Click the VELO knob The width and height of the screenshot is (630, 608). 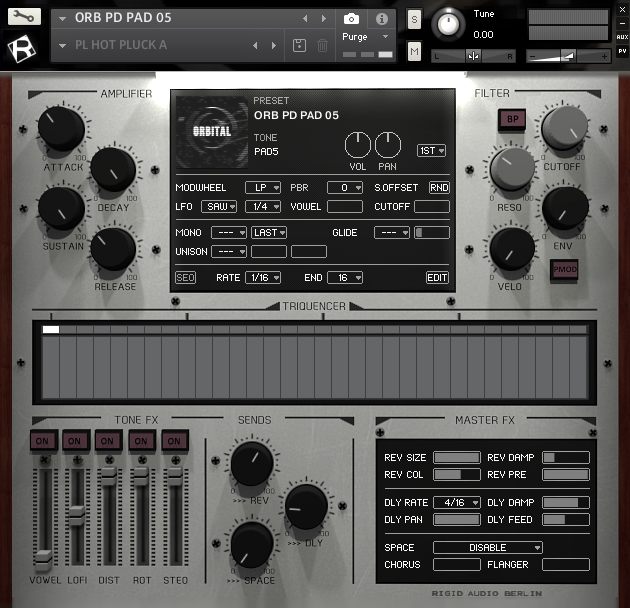pyautogui.click(x=512, y=249)
